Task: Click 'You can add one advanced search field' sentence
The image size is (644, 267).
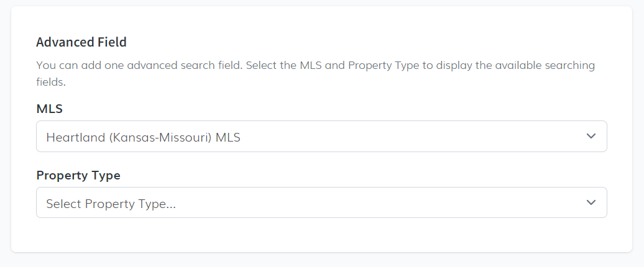Action: (138, 65)
